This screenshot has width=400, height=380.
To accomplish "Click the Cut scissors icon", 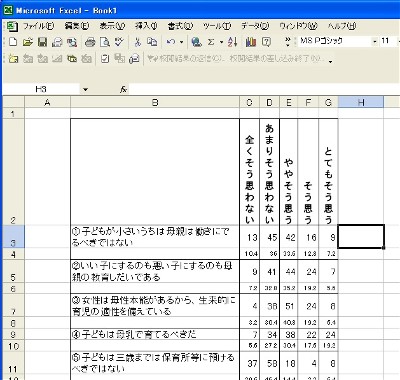I will [138, 42].
